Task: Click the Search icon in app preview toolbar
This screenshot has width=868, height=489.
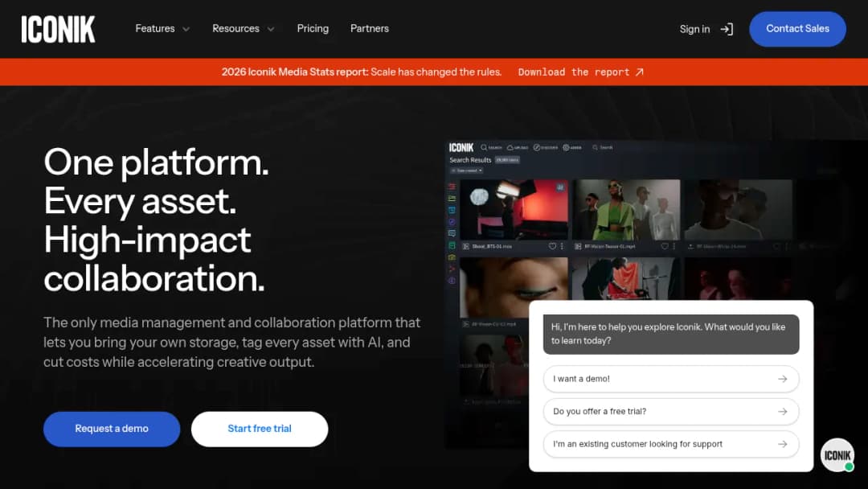Action: (484, 147)
